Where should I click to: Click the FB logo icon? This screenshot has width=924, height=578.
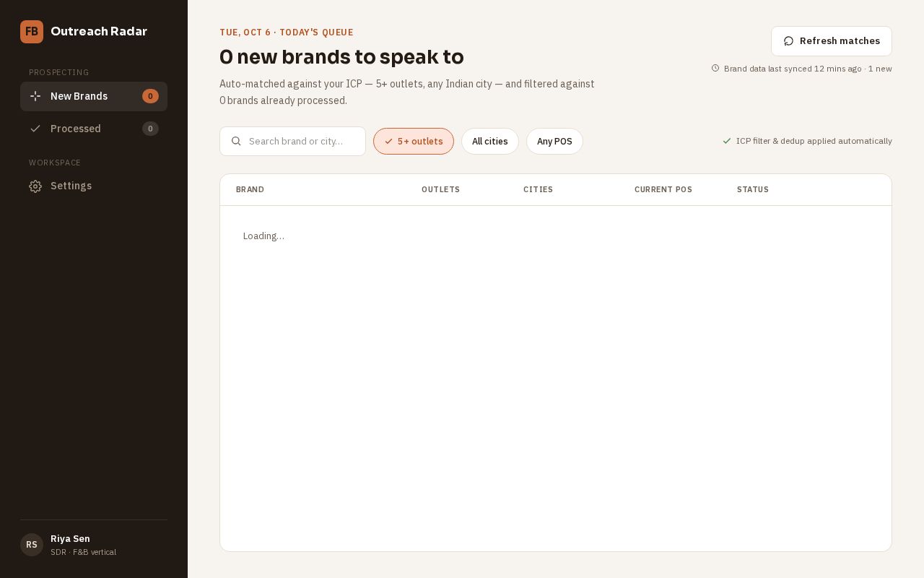click(32, 32)
